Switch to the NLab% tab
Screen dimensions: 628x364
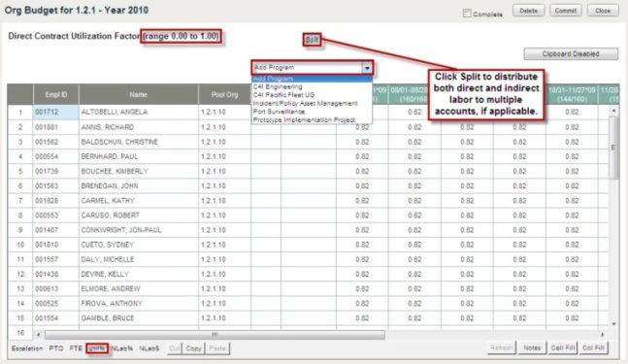(121, 348)
